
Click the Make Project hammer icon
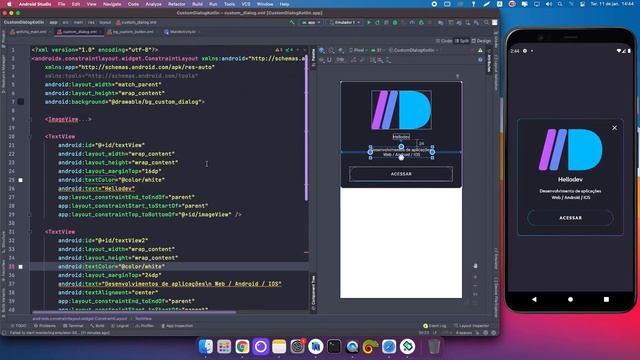point(292,22)
